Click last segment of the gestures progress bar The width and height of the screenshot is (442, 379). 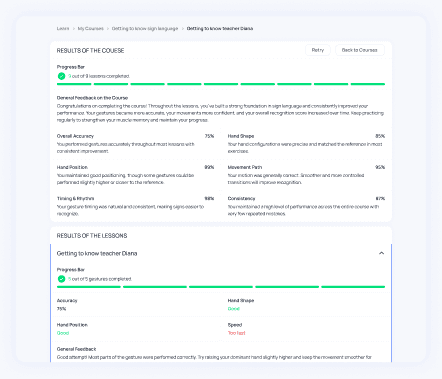[x=353, y=287]
